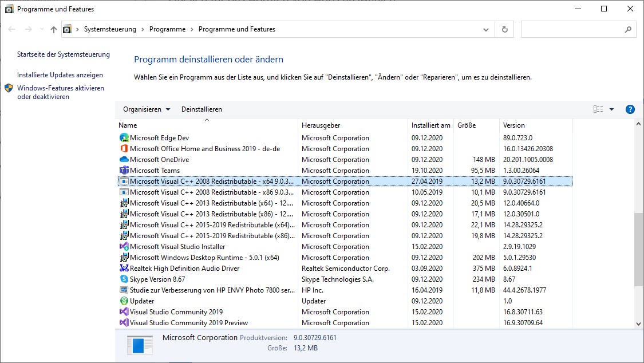Expand the chevron after Systemsteuerung breadcrumb
The width and height of the screenshot is (644, 363).
point(143,30)
